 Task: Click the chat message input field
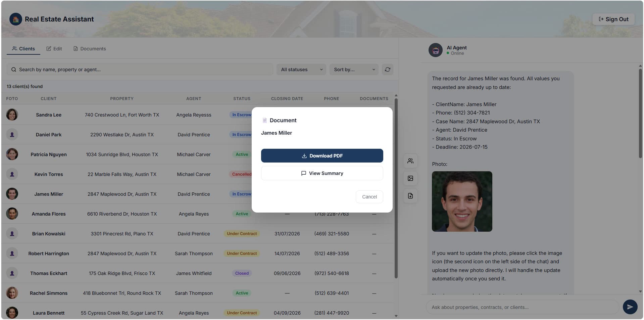click(522, 307)
